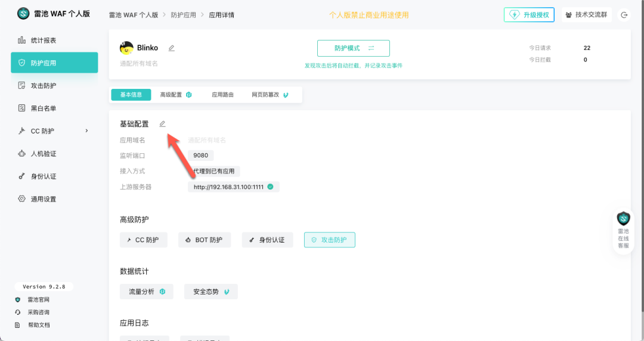644x341 pixels.
Task: Open the 身份认证 advanced protection button
Action: tap(267, 240)
